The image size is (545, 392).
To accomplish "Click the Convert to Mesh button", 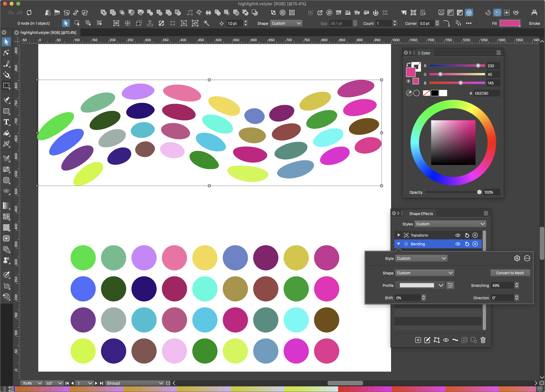I will click(x=510, y=273).
